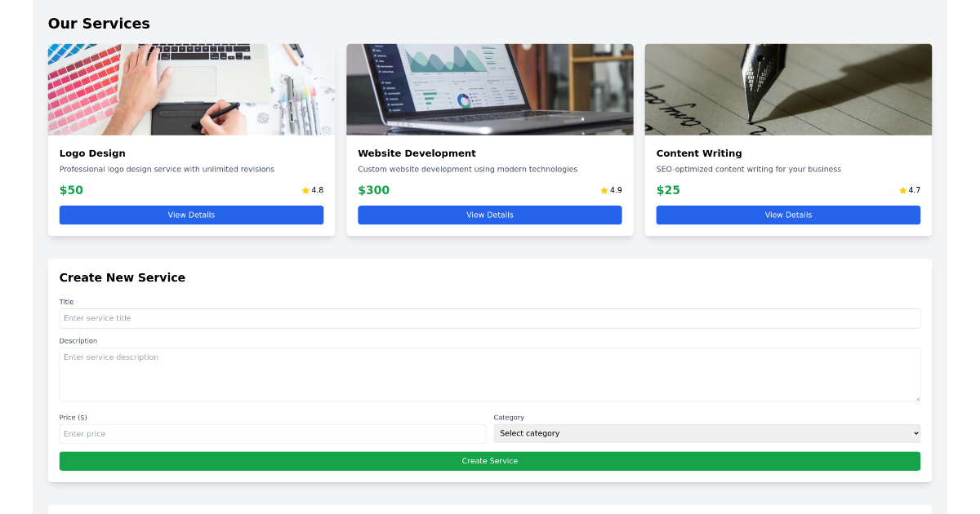Click View Details for Website Development
Image resolution: width=980 pixels, height=514 pixels.
coord(489,215)
